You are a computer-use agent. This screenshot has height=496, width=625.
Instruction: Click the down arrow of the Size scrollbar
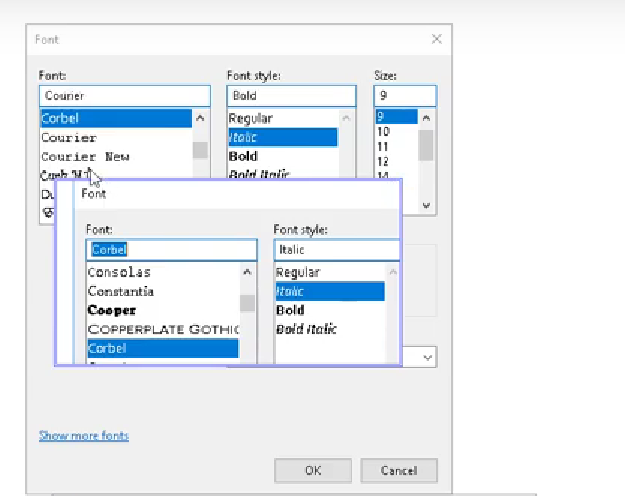click(x=426, y=206)
